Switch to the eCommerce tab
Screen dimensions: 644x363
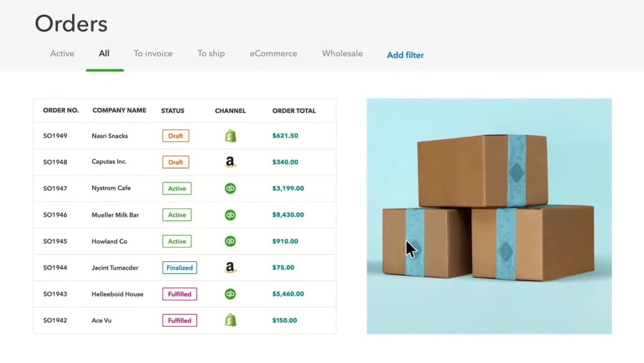[274, 54]
